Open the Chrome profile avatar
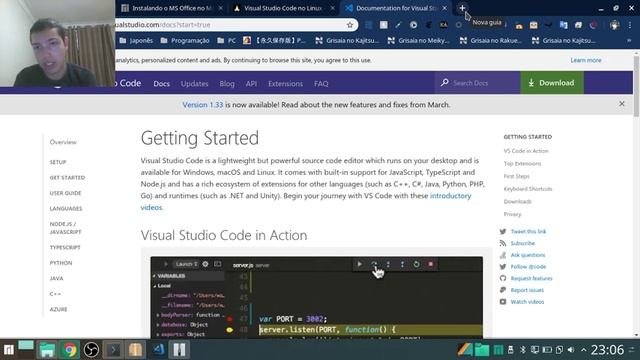640x360 pixels. point(615,25)
